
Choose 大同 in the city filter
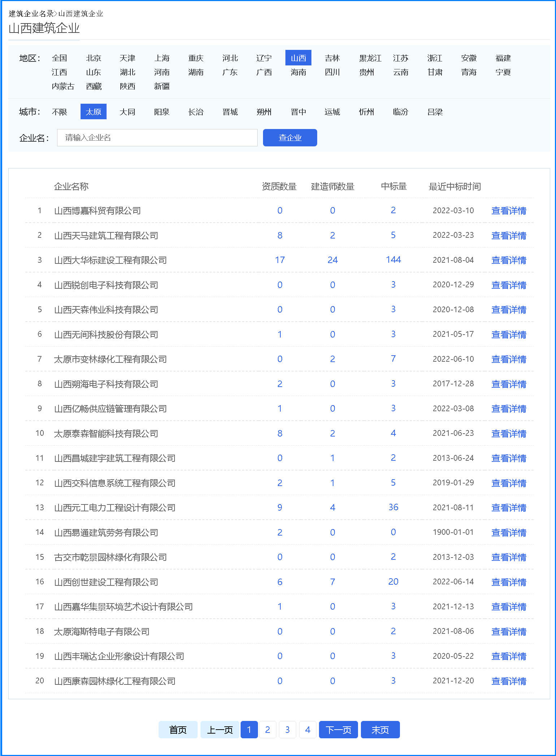[x=128, y=112]
